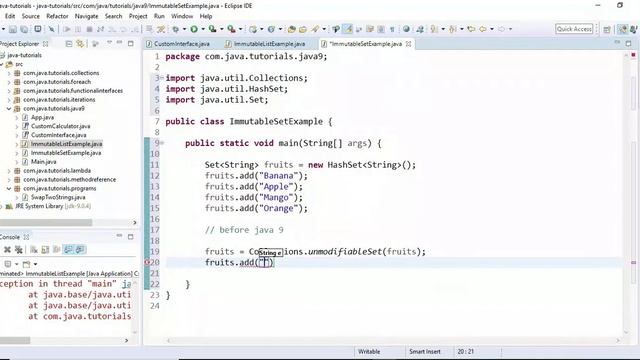Click Clear Console icon
The width and height of the screenshot is (640, 360).
pos(34,249)
